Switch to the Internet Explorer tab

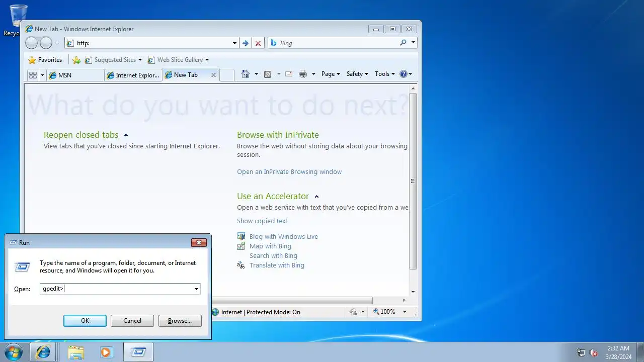[133, 75]
